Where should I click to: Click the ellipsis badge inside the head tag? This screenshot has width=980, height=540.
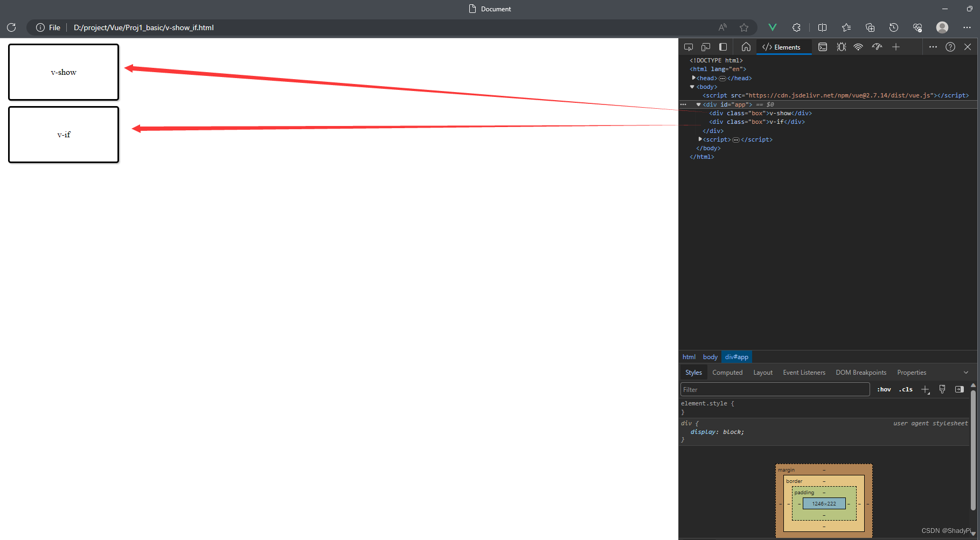[722, 79]
